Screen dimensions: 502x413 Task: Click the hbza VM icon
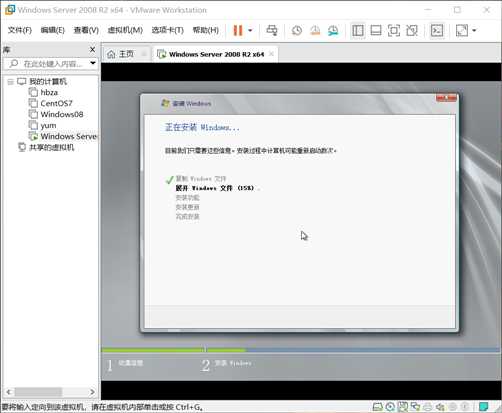(33, 92)
